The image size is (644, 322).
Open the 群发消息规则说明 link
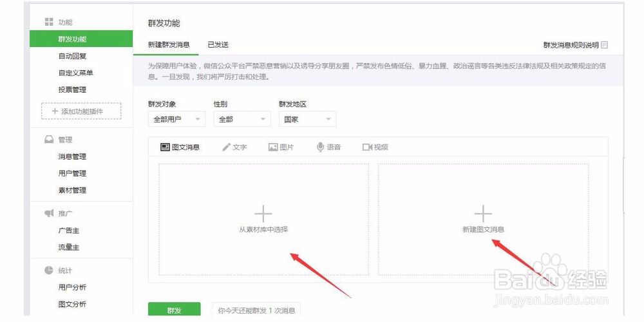pos(571,45)
